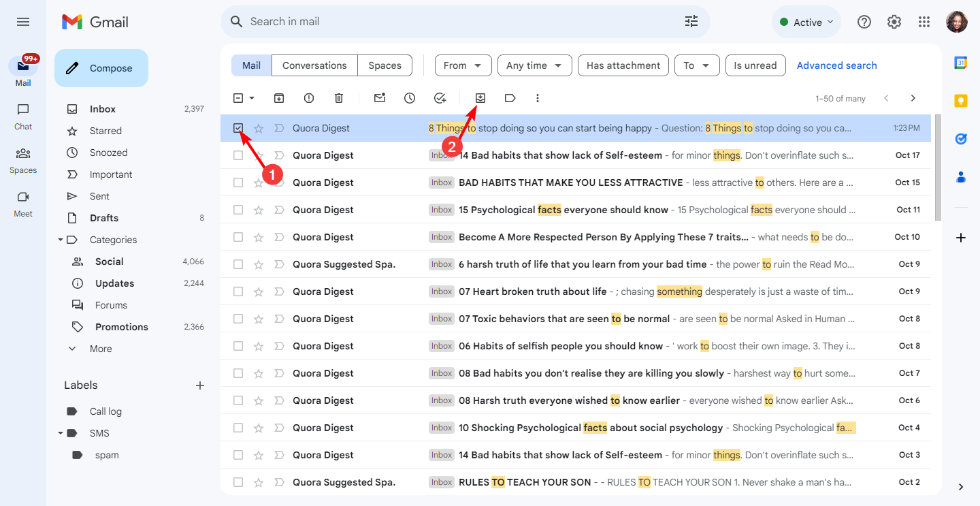Image resolution: width=980 pixels, height=506 pixels.
Task: Archive the selected Quora Digest email
Action: click(x=279, y=98)
